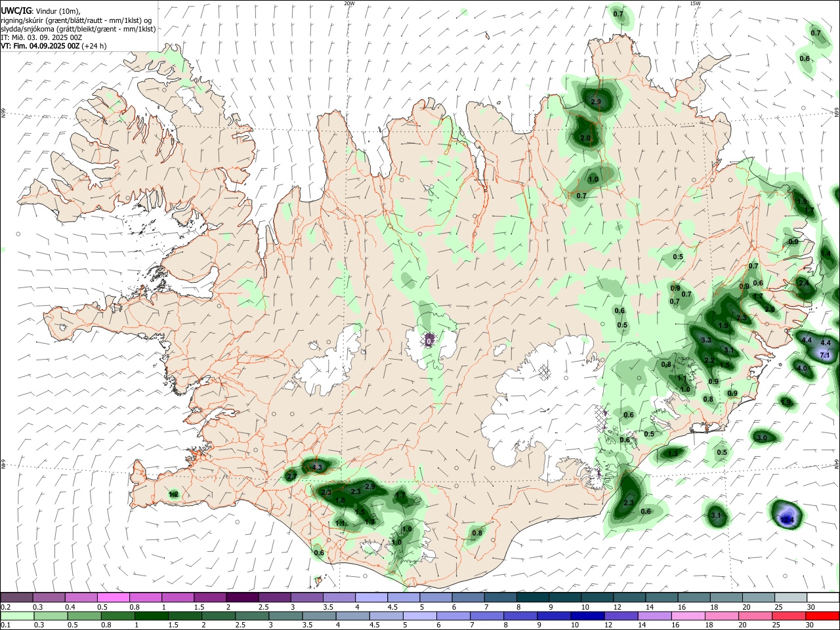Screen dimensions: 840x630
Task: Click the 1.2 value on the southwest peninsula
Action: (x=173, y=493)
